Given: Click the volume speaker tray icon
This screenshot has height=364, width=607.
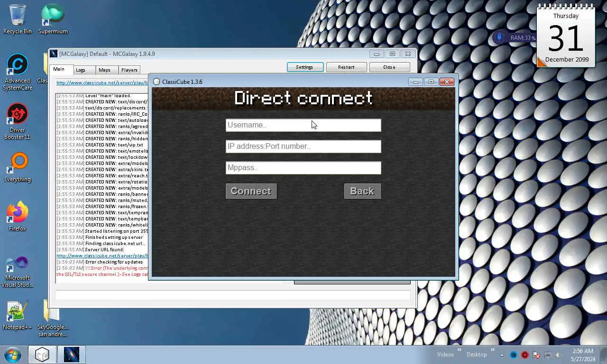Looking at the screenshot, I should [559, 355].
